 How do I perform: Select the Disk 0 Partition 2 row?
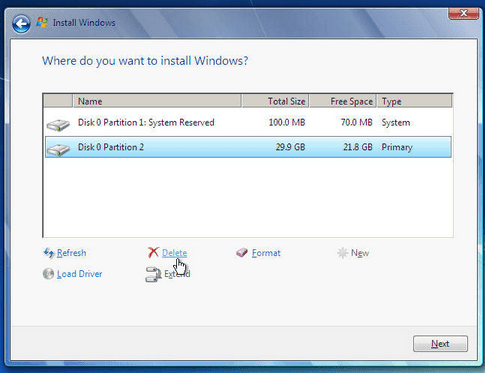coord(248,147)
